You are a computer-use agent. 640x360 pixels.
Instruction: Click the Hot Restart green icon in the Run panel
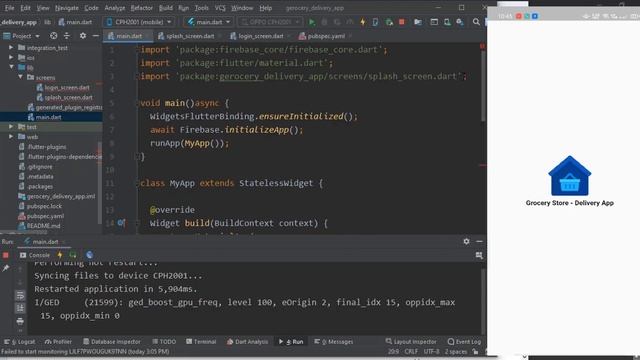pos(73,255)
